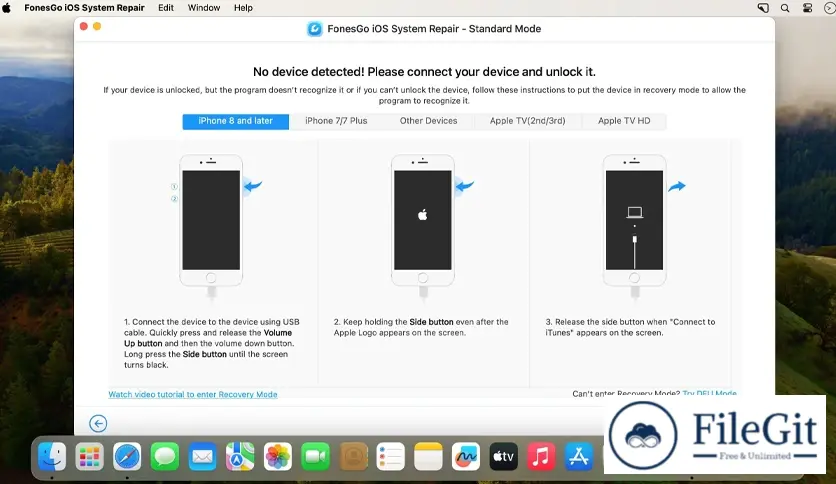Open Watch video tutorial to enter Recovery Mode link
The image size is (836, 484).
point(193,394)
